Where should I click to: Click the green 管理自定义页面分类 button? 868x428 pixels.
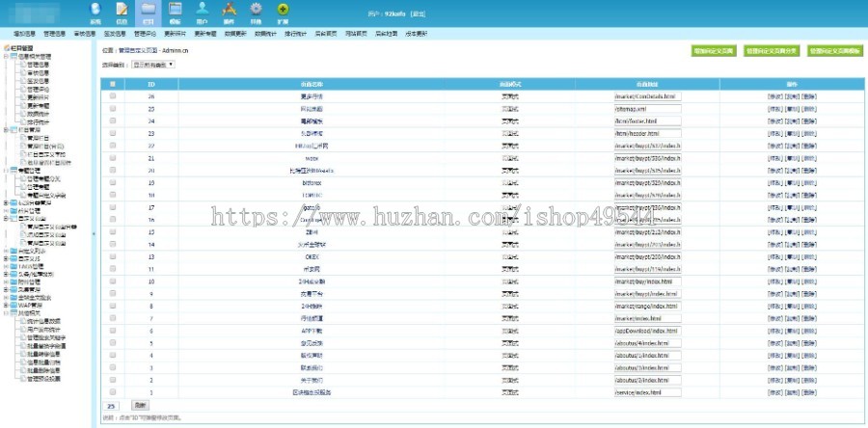[x=772, y=51]
